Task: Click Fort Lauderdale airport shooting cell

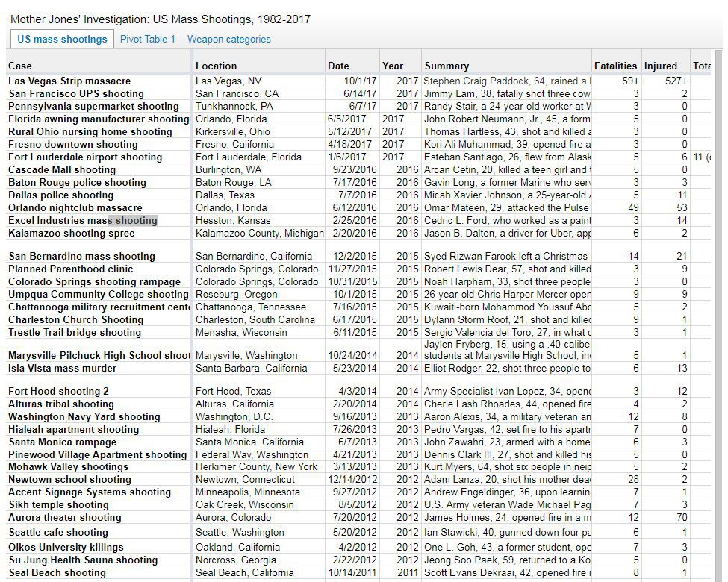Action: (99, 157)
